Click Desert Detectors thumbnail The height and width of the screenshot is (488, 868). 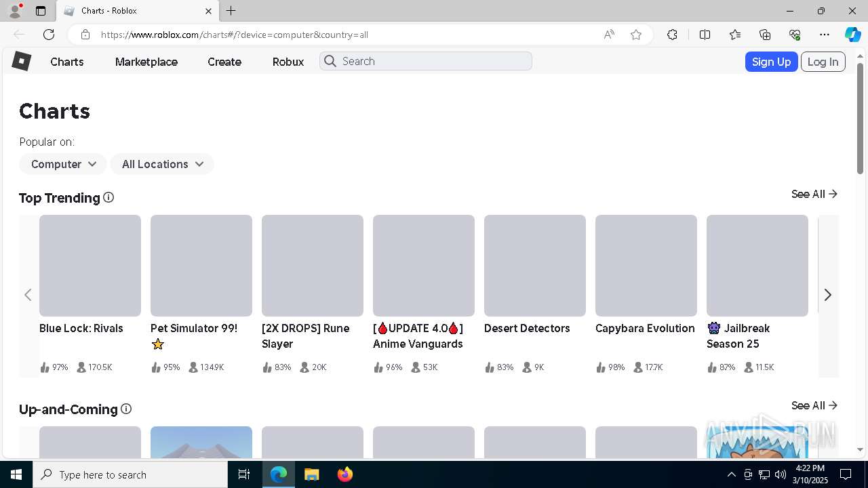pos(535,266)
